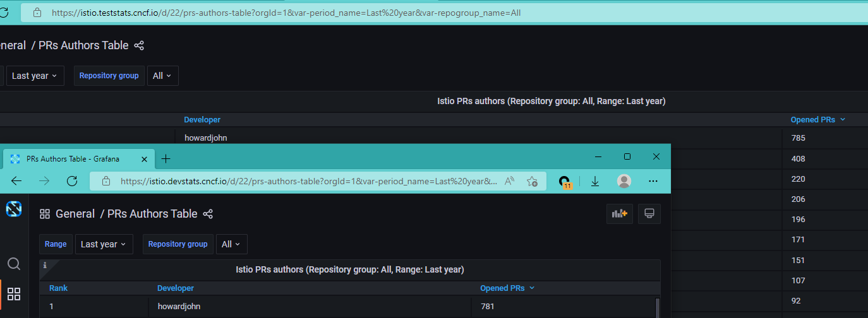Open the downloads icon in front browser

pyautogui.click(x=595, y=181)
